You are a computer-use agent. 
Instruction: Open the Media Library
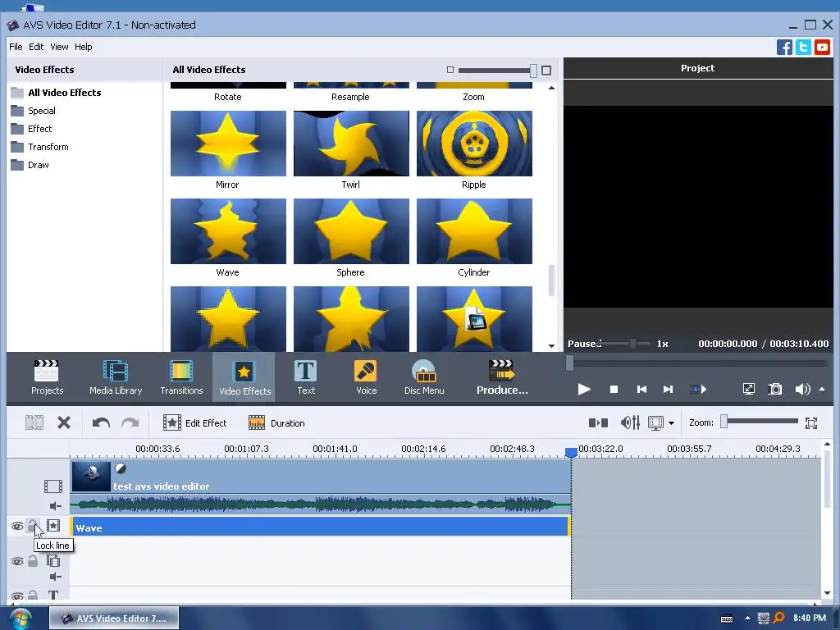point(116,377)
